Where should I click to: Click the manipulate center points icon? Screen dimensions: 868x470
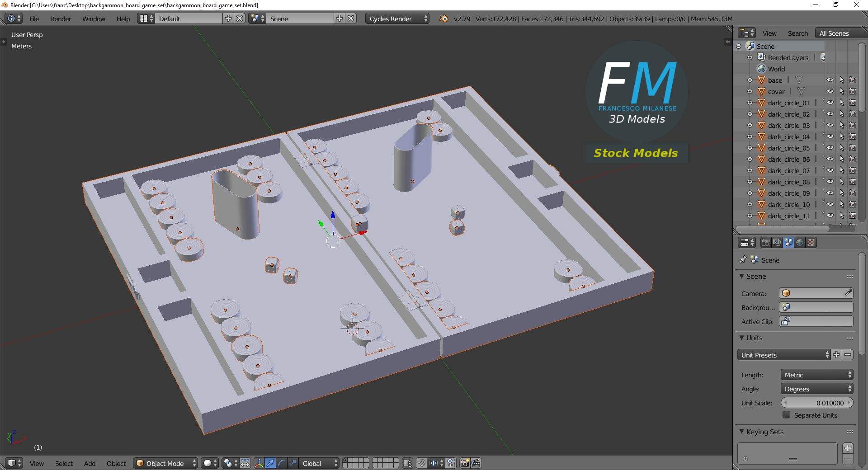(x=245, y=463)
